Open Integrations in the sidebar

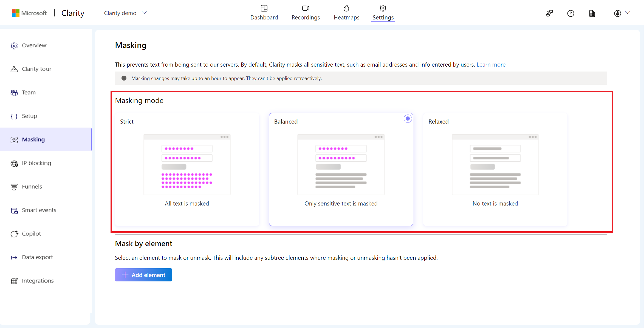click(x=46, y=281)
